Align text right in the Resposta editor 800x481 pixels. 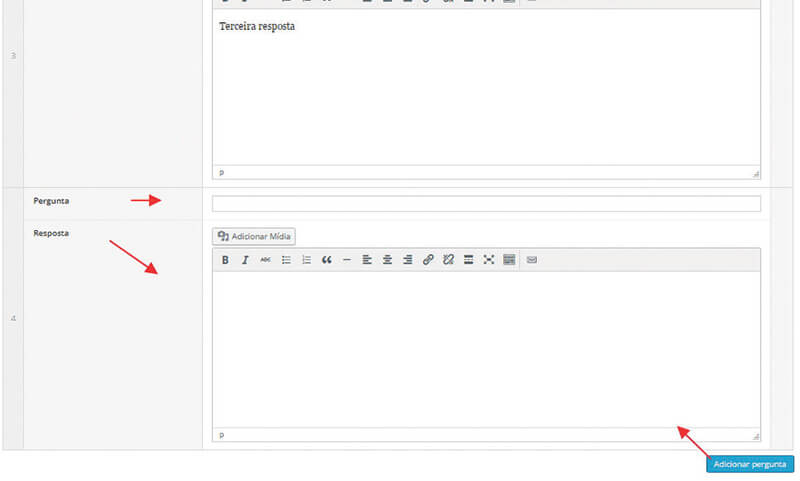[408, 260]
